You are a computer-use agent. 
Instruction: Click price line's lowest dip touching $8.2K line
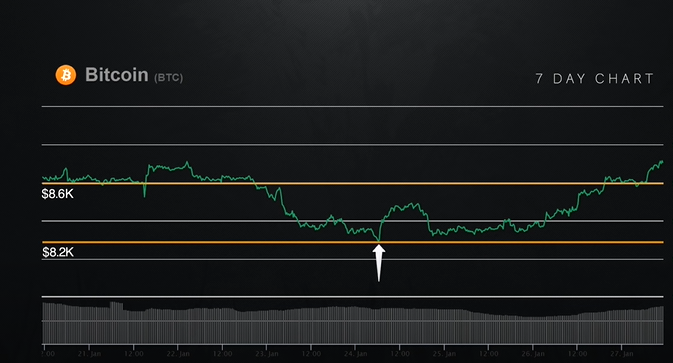pos(379,240)
